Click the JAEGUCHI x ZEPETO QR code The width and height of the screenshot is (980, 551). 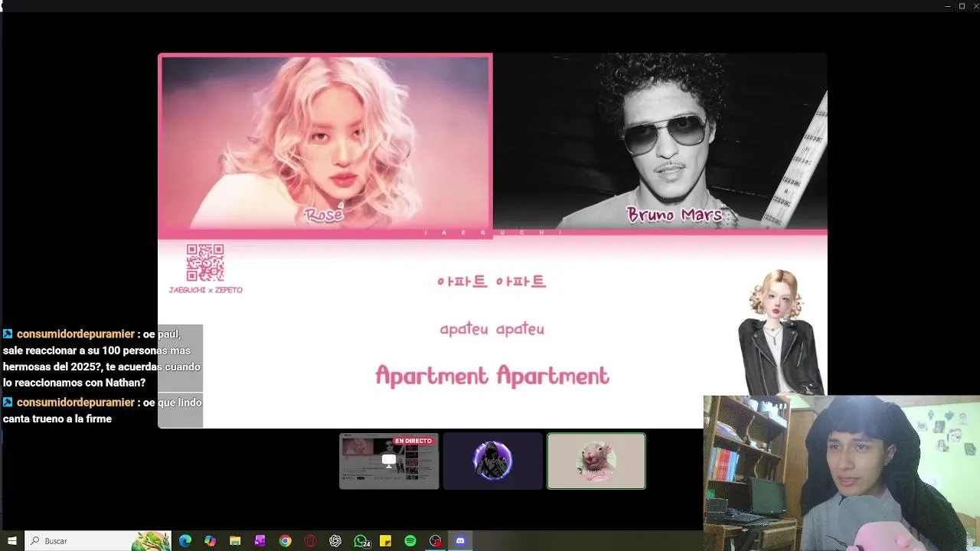pyautogui.click(x=205, y=263)
